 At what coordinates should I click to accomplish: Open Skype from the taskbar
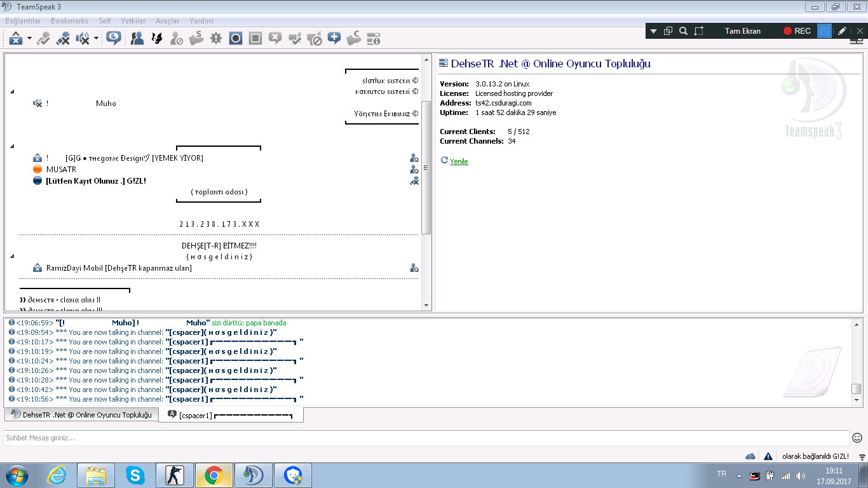[135, 475]
